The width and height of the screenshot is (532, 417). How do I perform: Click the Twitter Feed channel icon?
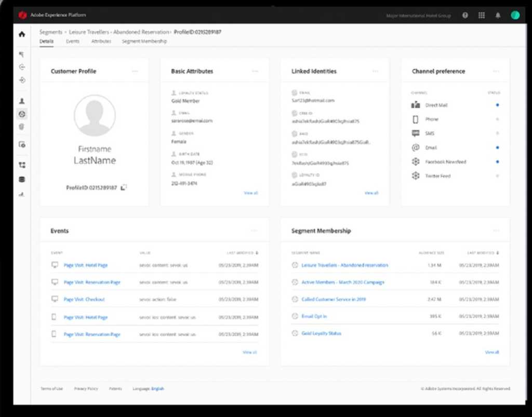(x=416, y=176)
